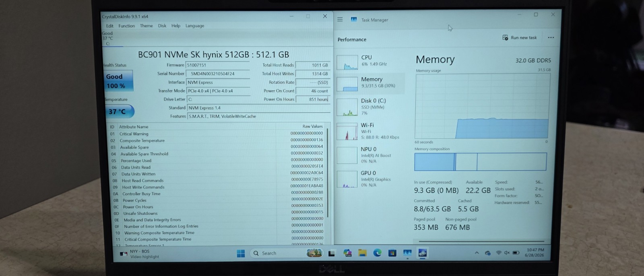Select Disk 0 (C:) performance item
Viewport: 644px width, 276px height.
point(370,107)
